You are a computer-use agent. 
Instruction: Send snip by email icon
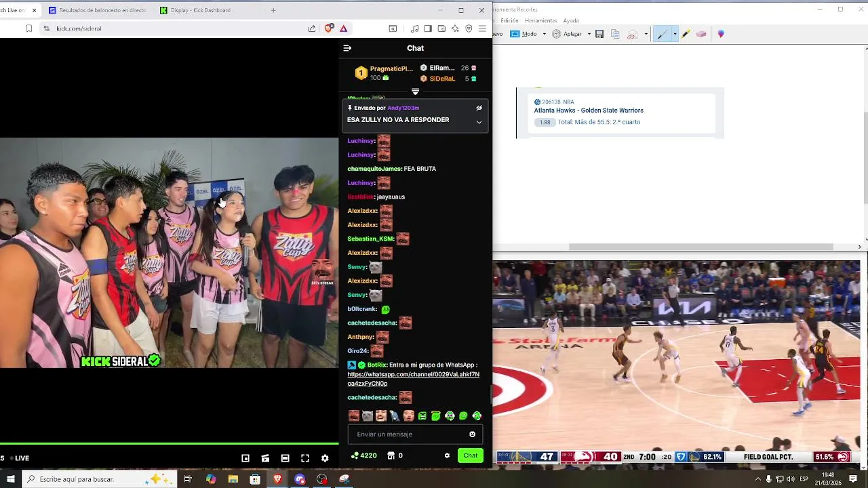tap(632, 34)
